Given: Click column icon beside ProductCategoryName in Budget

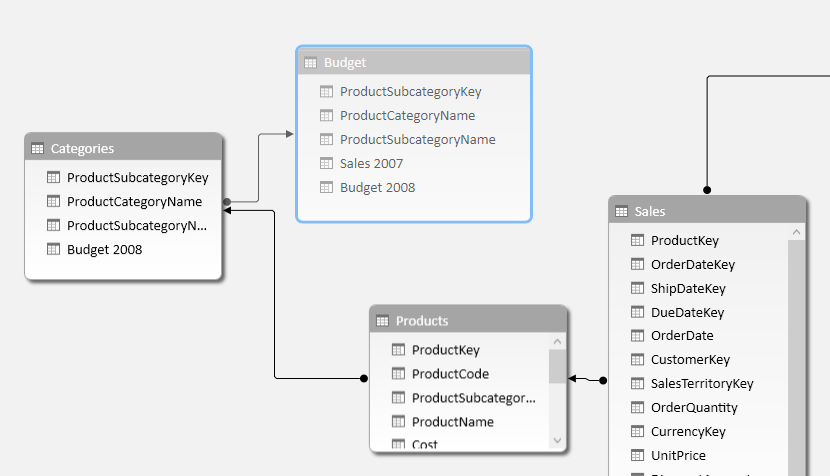Looking at the screenshot, I should 327,115.
